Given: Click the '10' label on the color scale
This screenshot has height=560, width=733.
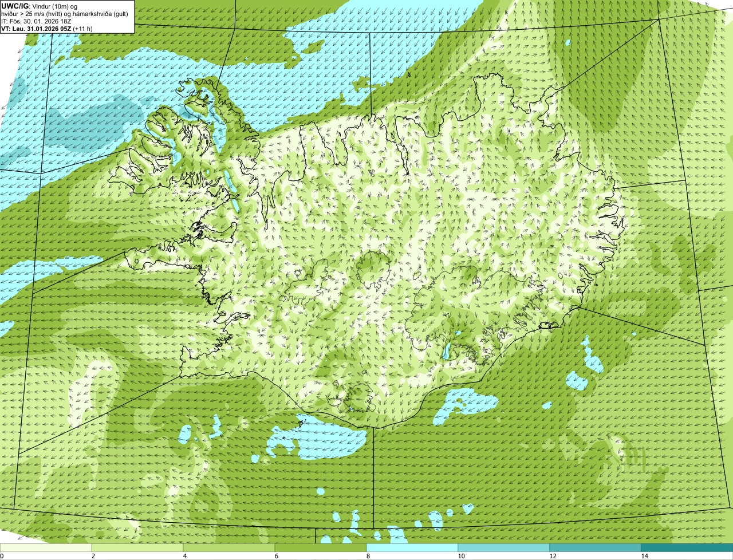Looking at the screenshot, I should click(x=461, y=556).
